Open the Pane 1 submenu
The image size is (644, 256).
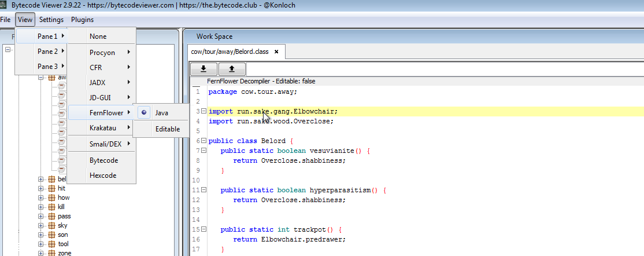click(41, 36)
